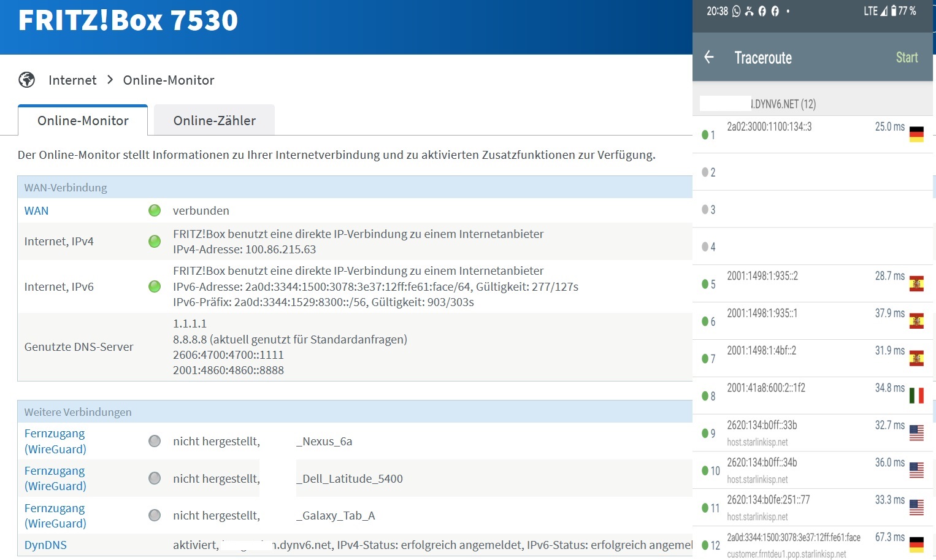Viewport: 936px width, 560px height.
Task: Click the grey status dot for _Dell_Latitude_5400
Action: coord(155,478)
